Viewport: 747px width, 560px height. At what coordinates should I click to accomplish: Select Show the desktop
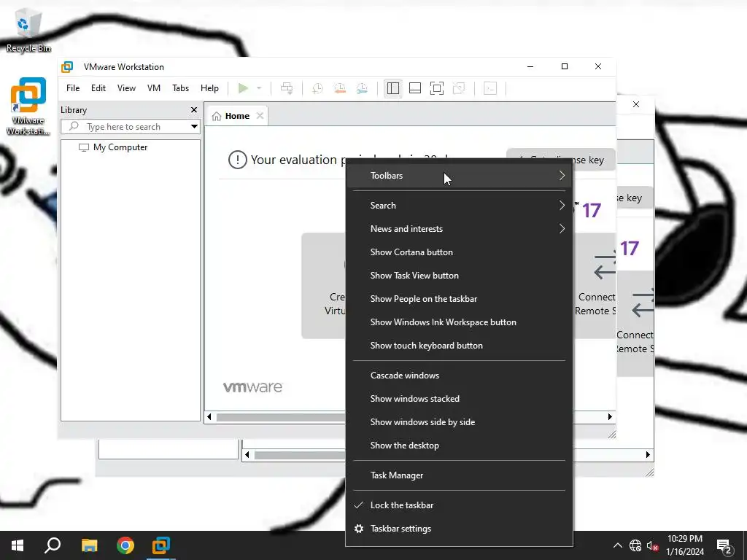pyautogui.click(x=460, y=446)
